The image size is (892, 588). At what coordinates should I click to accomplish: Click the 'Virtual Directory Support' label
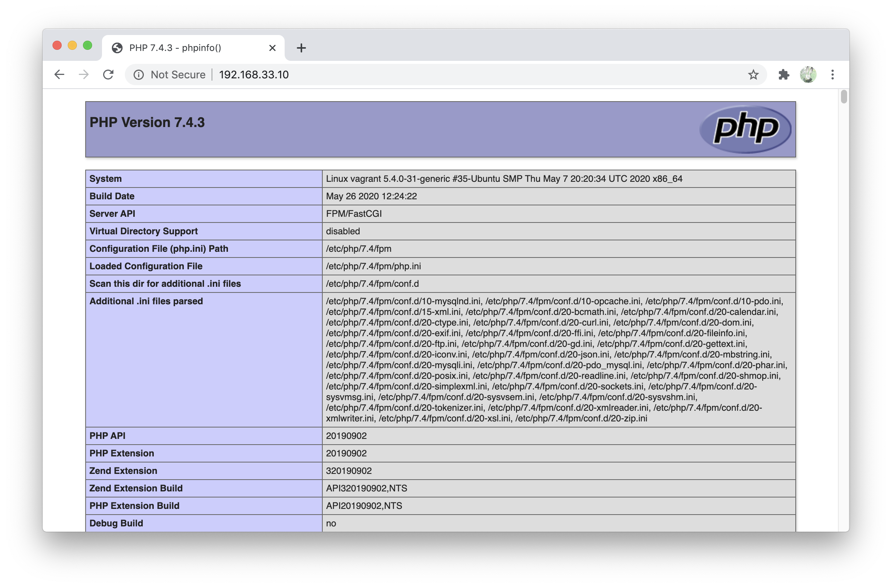[x=144, y=231]
